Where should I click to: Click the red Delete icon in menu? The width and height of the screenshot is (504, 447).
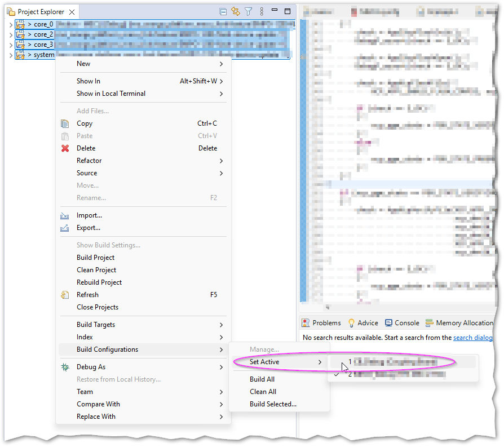[x=65, y=148]
